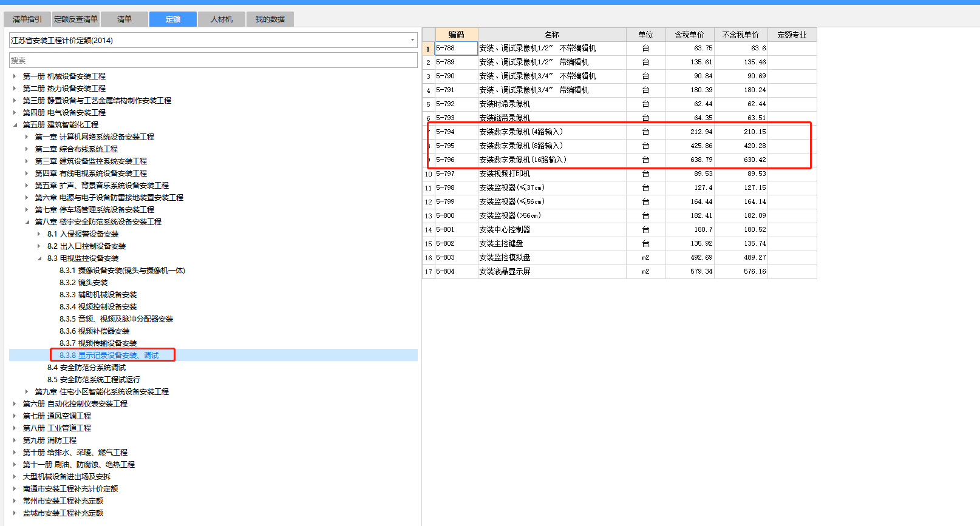The height and width of the screenshot is (526, 980).
Task: Click the 单位 column header
Action: tap(646, 35)
